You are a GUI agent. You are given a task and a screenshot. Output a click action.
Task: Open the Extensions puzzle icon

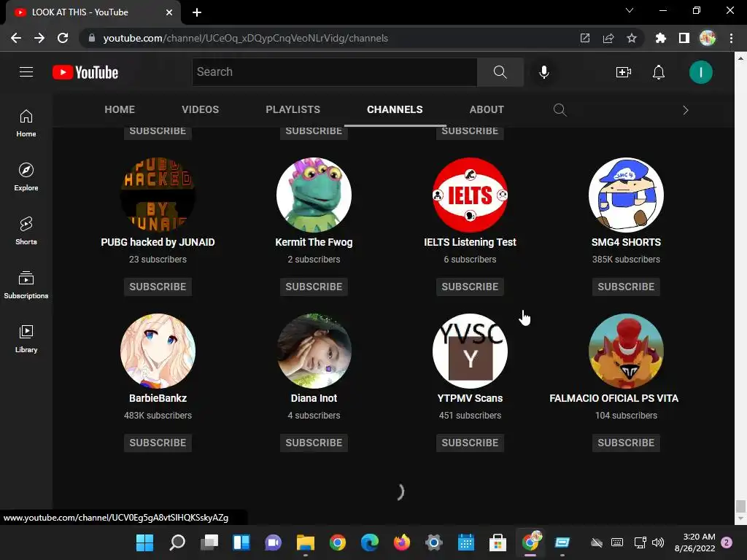661,38
